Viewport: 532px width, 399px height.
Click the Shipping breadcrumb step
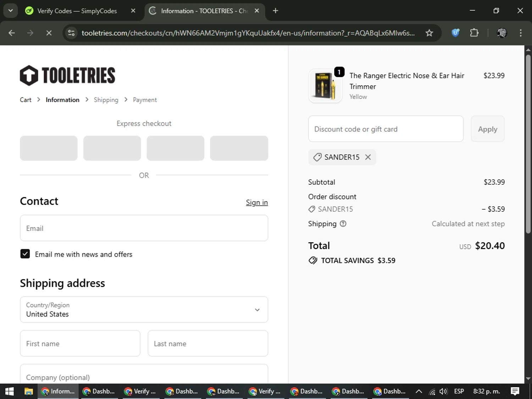click(x=106, y=100)
